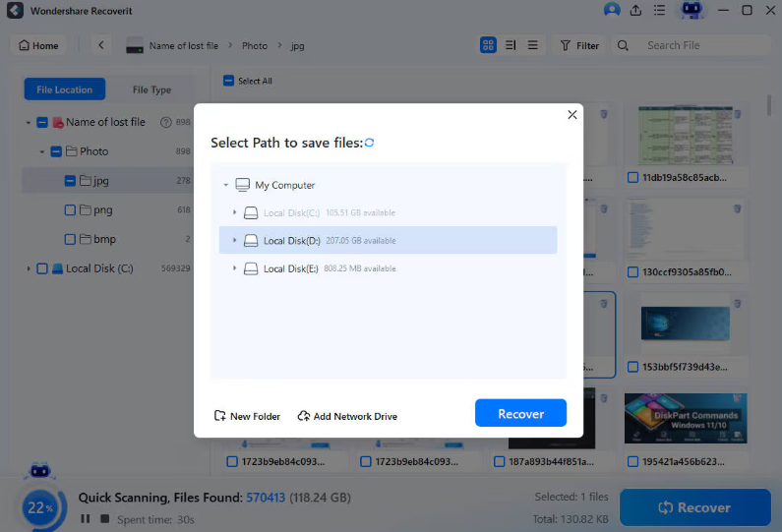Toggle Name of lost file checkbox
782x532 pixels.
pos(42,122)
